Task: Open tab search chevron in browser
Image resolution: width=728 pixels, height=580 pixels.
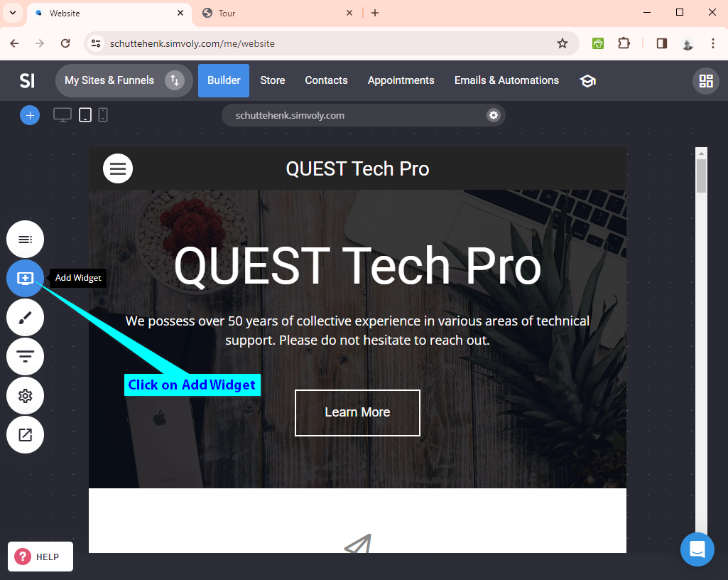Action: tap(13, 13)
